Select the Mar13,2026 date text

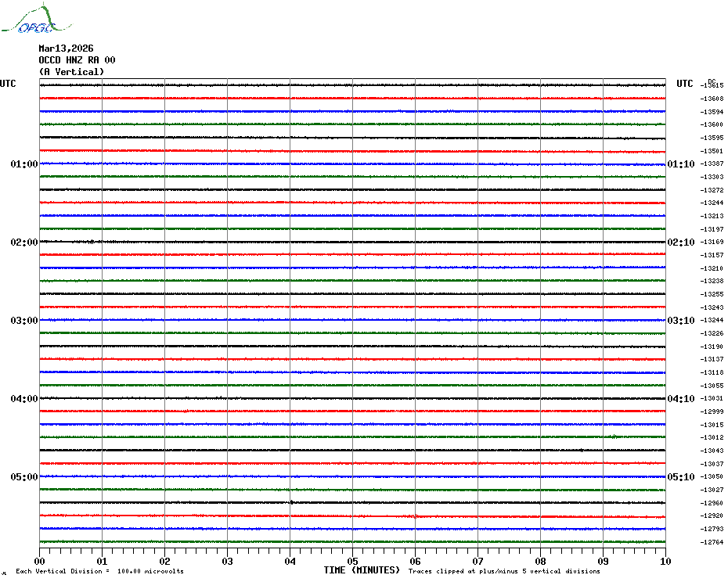[x=66, y=48]
